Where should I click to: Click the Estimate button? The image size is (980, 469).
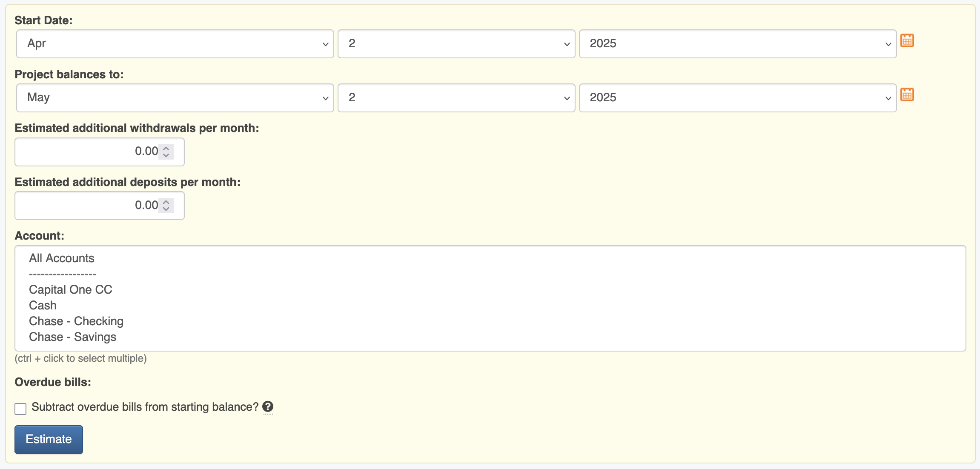coord(49,439)
